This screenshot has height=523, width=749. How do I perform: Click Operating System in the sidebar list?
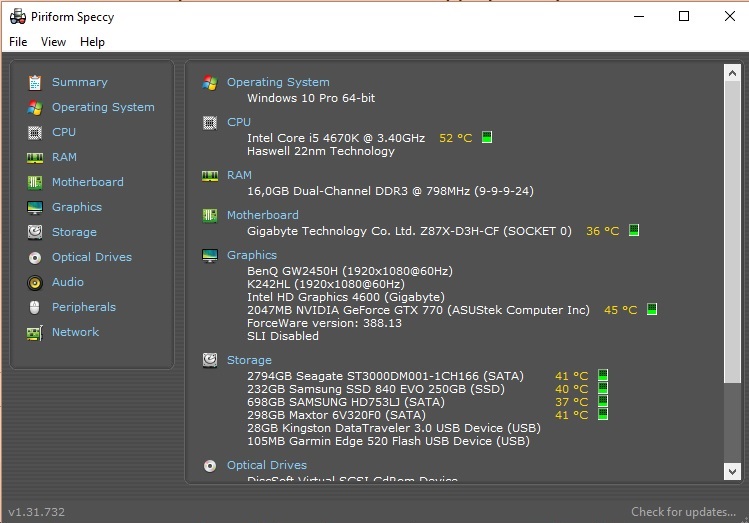pos(103,107)
